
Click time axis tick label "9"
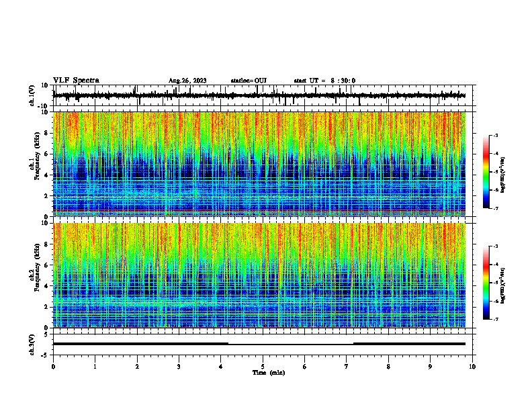430,367
